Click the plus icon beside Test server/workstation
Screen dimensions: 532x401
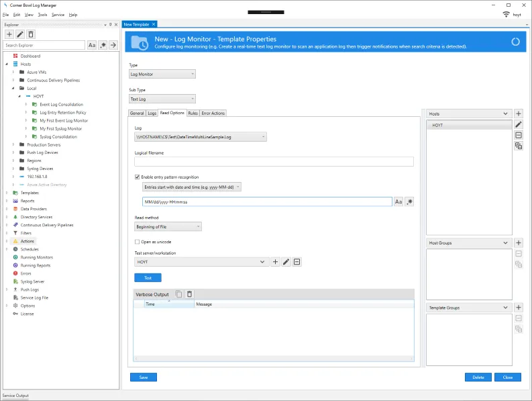pos(275,262)
